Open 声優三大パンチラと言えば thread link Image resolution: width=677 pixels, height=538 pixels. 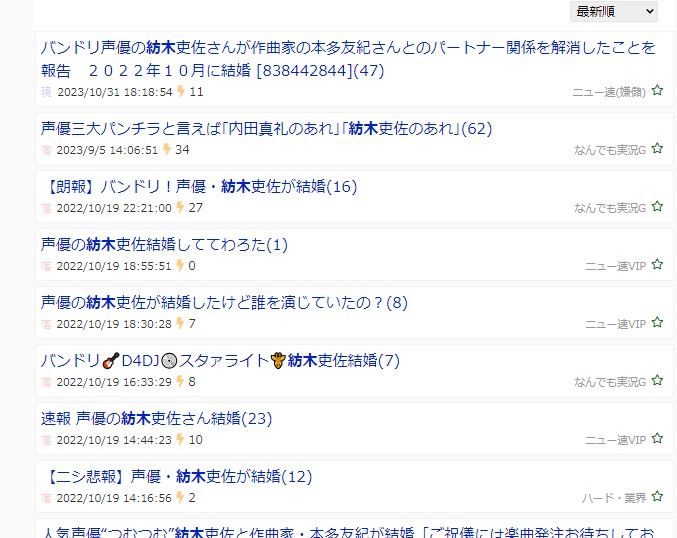tap(266, 129)
